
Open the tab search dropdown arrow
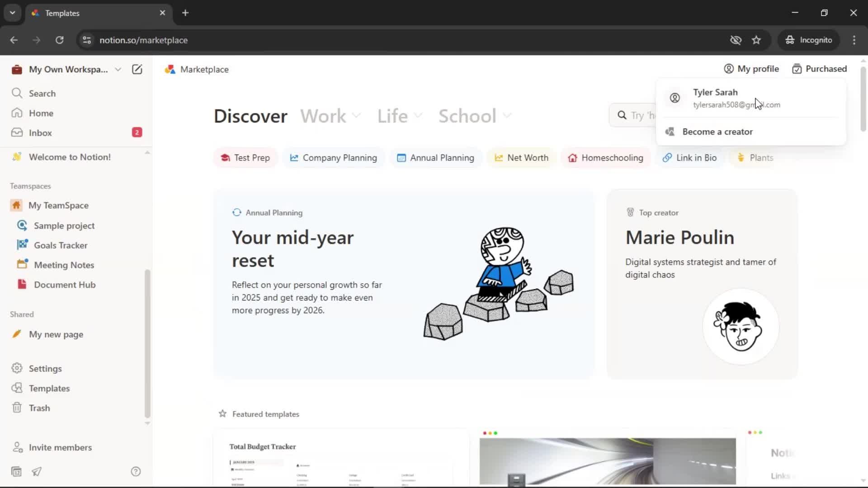pyautogui.click(x=13, y=13)
